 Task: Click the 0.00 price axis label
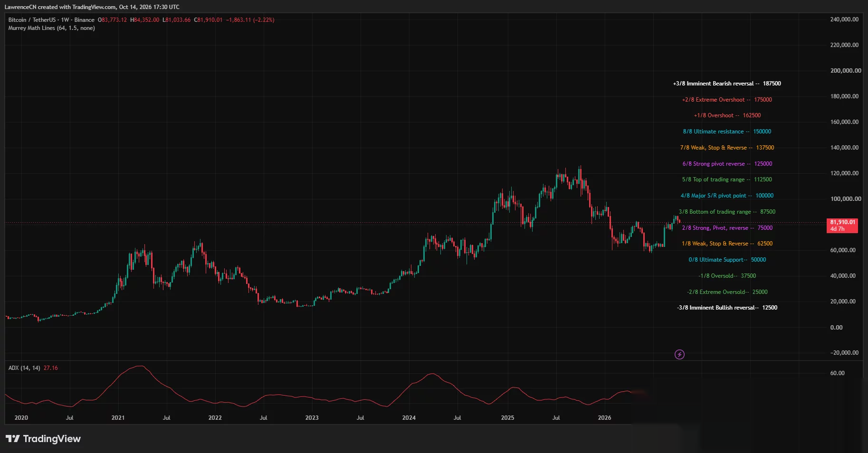836,328
